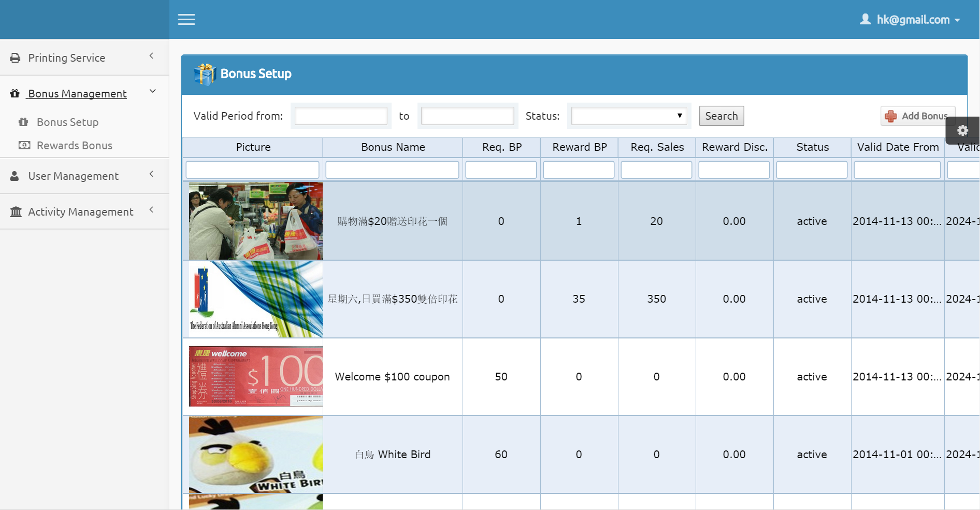Open the Activity Management menu
The height and width of the screenshot is (510, 980).
[x=81, y=212]
